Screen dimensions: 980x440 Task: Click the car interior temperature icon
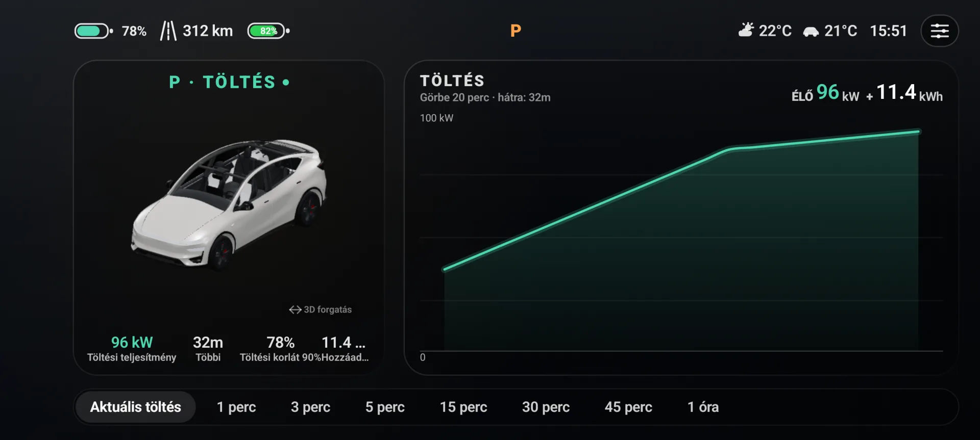811,32
